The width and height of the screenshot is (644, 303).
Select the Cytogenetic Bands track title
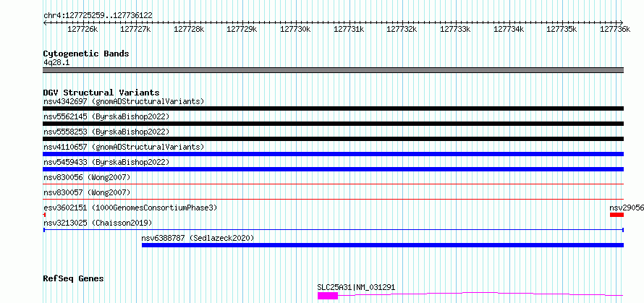(86, 54)
